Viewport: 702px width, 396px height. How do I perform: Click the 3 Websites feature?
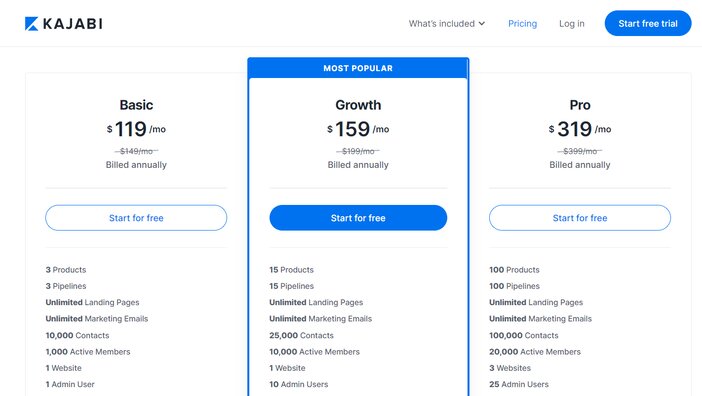(510, 368)
